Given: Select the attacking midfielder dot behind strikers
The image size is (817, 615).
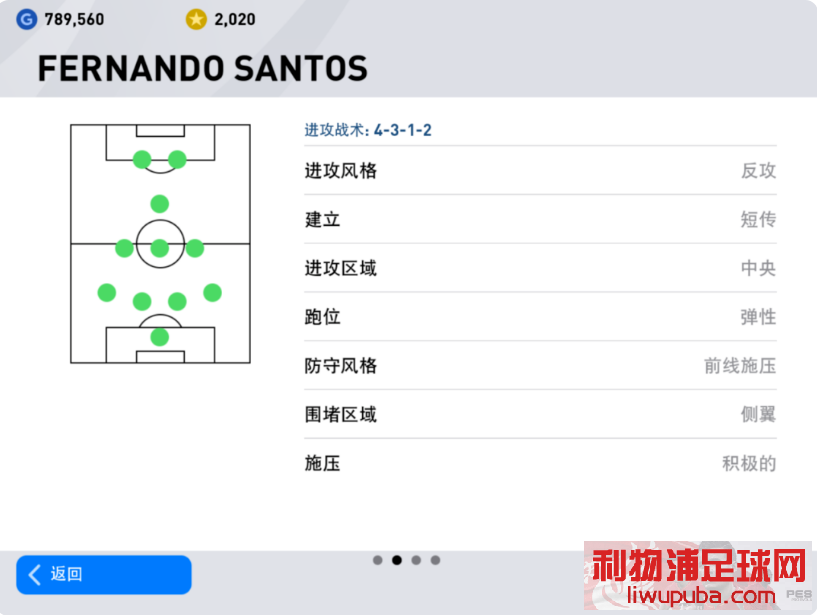Looking at the screenshot, I should pyautogui.click(x=159, y=204).
